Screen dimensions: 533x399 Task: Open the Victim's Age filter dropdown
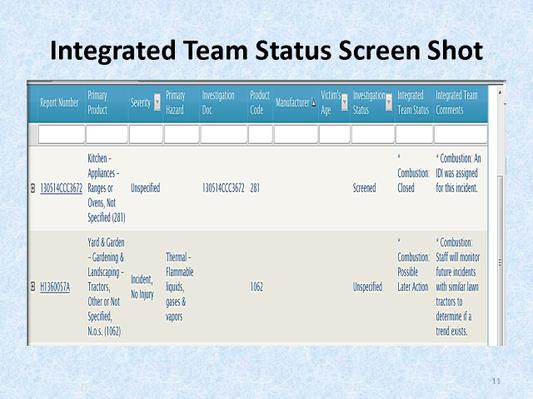coord(344,102)
